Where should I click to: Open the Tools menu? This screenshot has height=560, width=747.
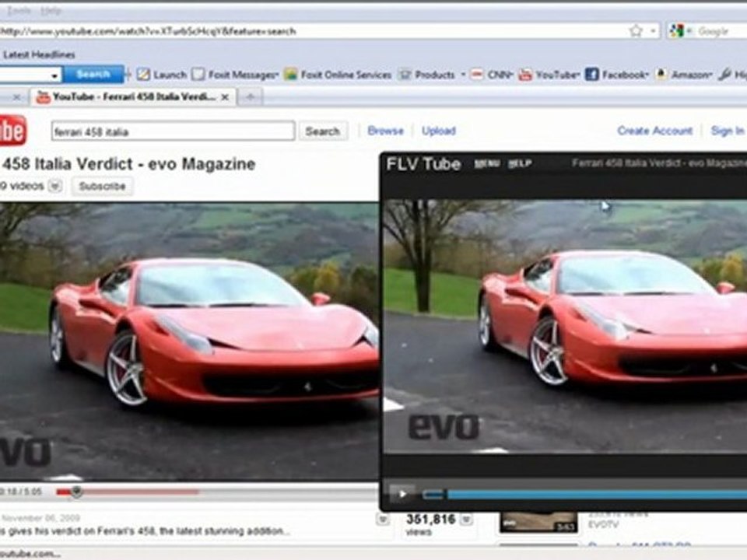coord(19,10)
